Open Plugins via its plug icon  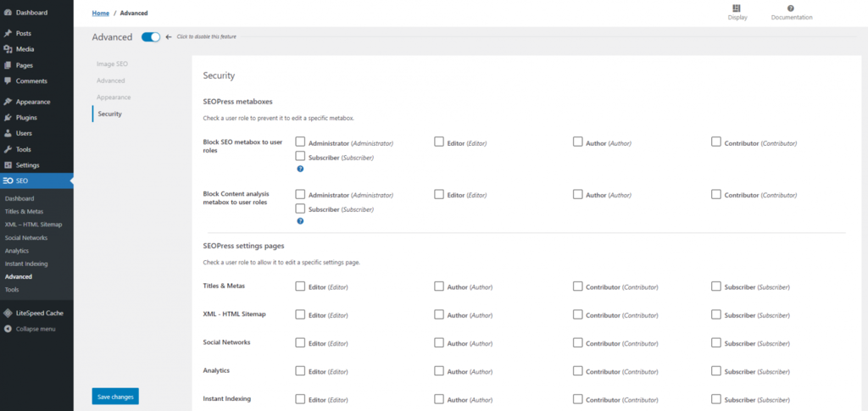click(x=8, y=118)
